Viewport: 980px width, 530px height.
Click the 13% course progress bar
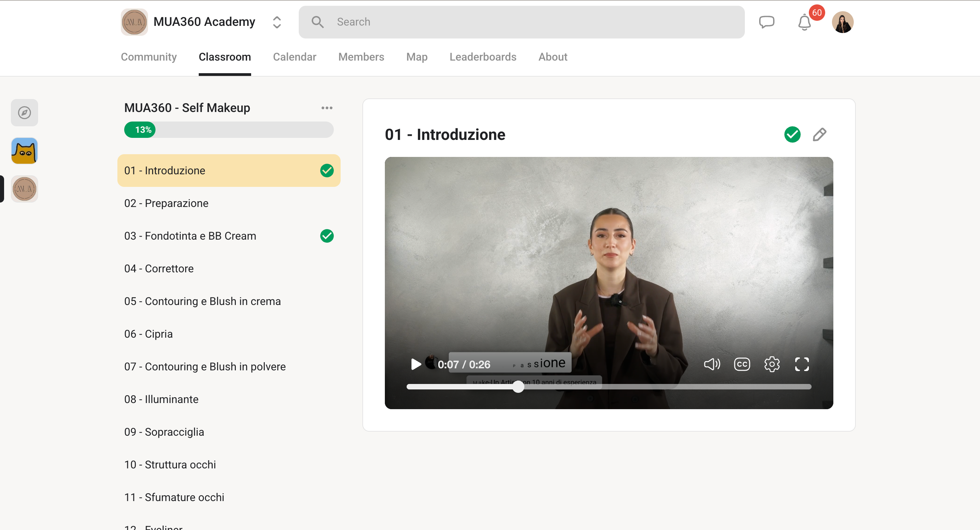[229, 130]
